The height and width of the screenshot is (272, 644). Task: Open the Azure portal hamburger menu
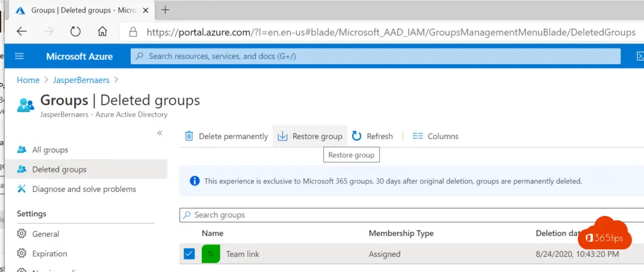(19, 57)
